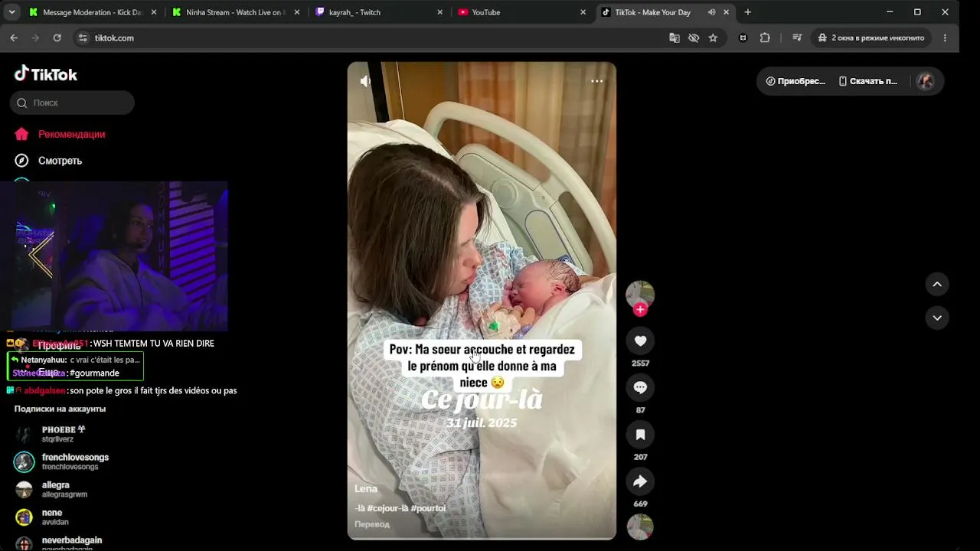Screen dimensions: 980x551
Task: Focus the Поиск search field
Action: point(72,103)
